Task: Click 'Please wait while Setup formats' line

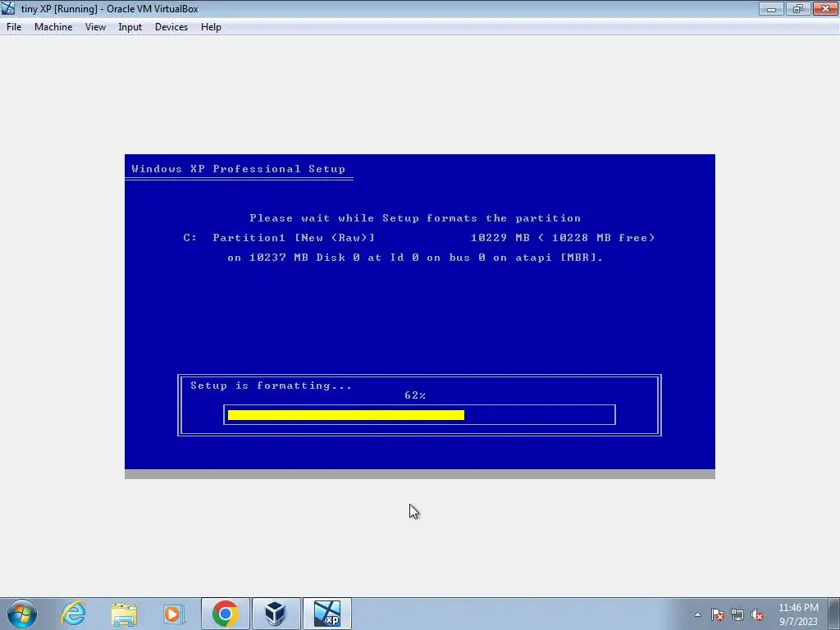Action: tap(415, 218)
